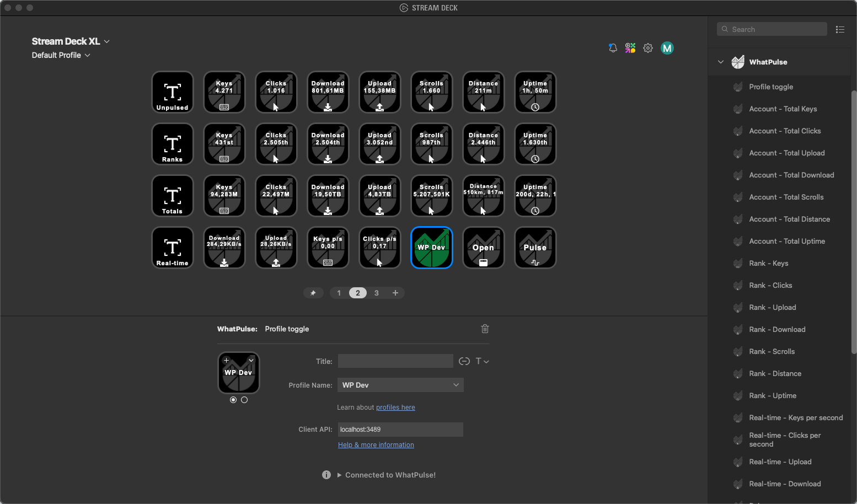
Task: Open the Marketplace icon in the toolbar
Action: [x=630, y=48]
